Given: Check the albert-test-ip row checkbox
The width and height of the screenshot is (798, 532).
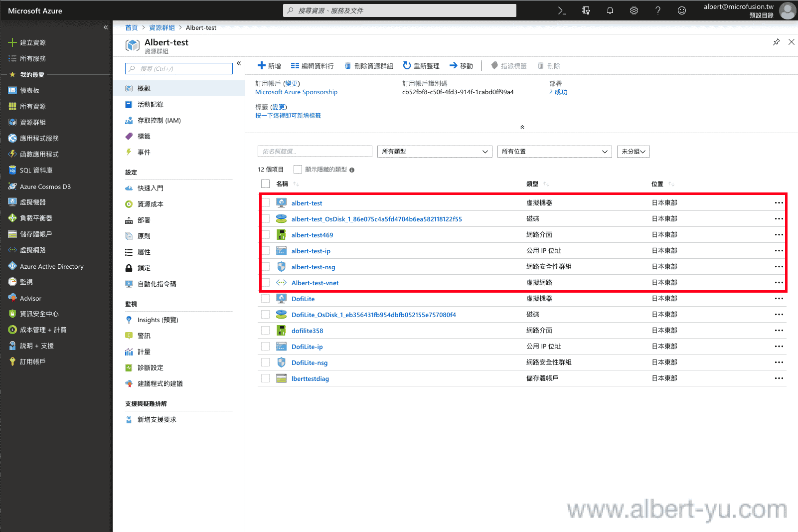Looking at the screenshot, I should 265,251.
